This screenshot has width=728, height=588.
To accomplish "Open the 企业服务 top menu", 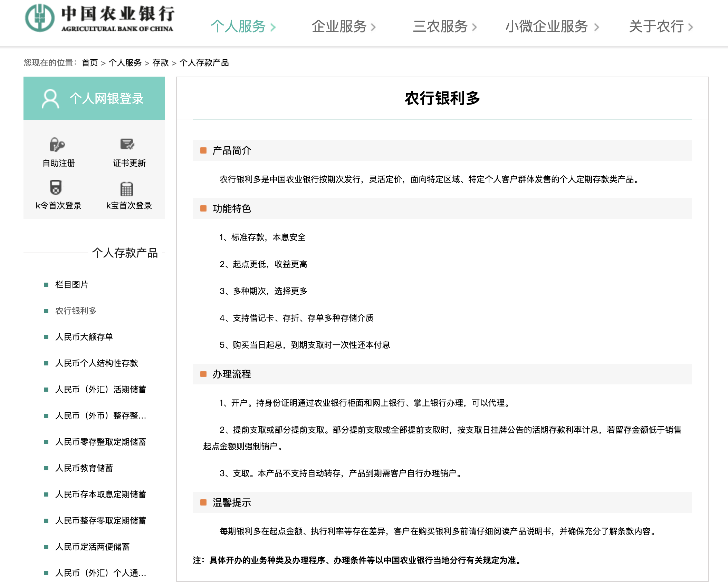I will click(339, 27).
